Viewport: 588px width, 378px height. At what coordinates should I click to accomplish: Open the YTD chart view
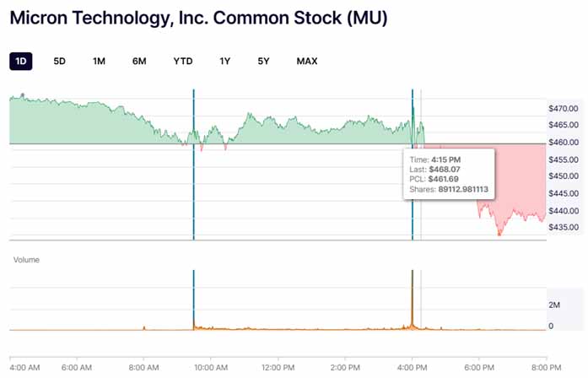tap(183, 61)
